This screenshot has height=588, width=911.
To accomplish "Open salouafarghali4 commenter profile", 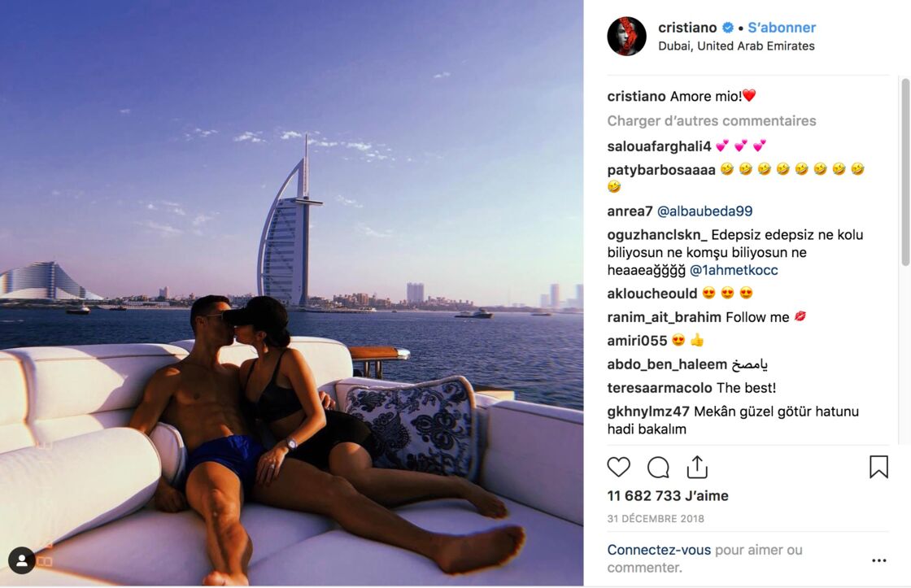I will [x=659, y=146].
